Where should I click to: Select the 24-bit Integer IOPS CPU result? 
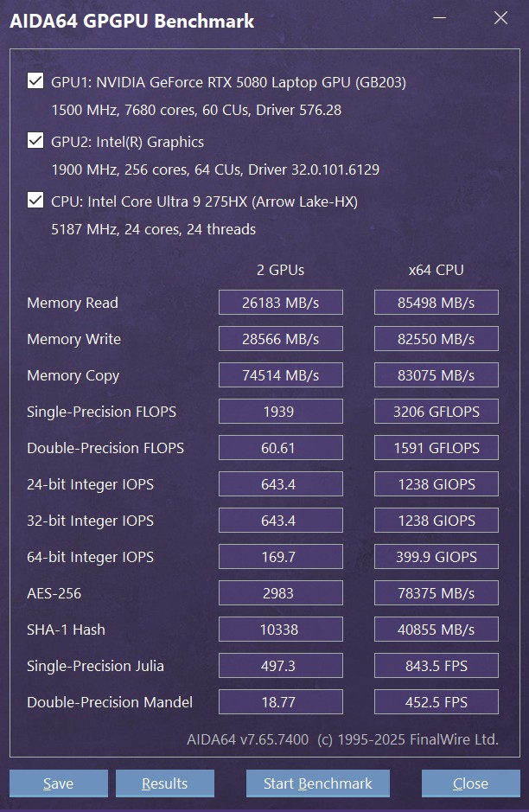point(436,484)
